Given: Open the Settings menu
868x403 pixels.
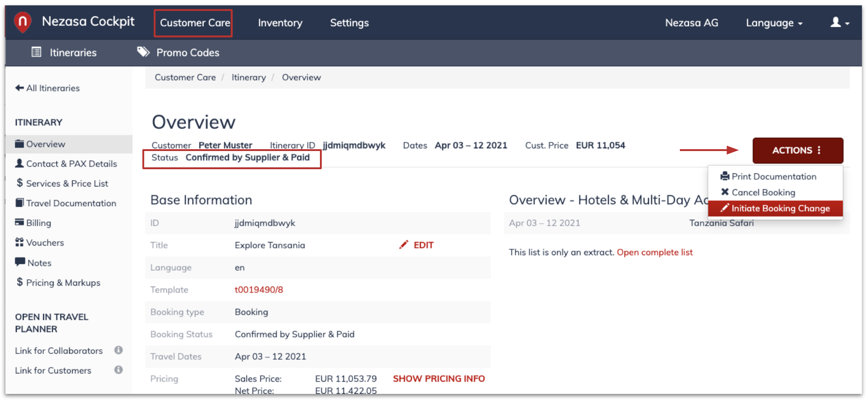Looking at the screenshot, I should (x=349, y=23).
